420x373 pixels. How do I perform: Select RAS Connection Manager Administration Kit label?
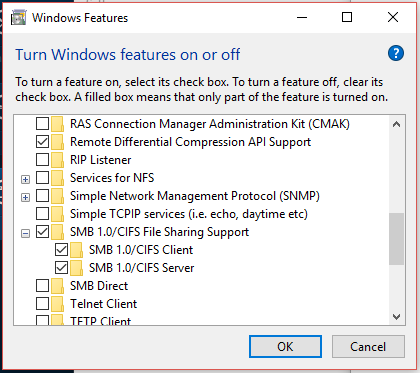[210, 124]
